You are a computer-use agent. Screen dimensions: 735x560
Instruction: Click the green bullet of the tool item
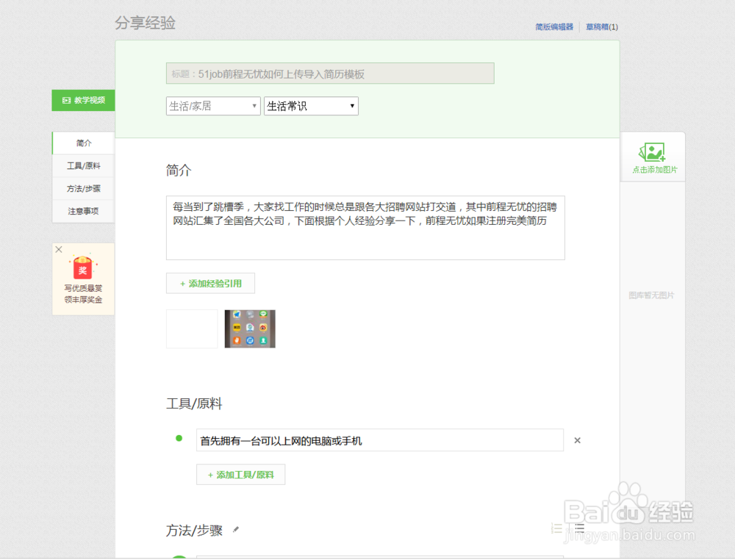179,438
